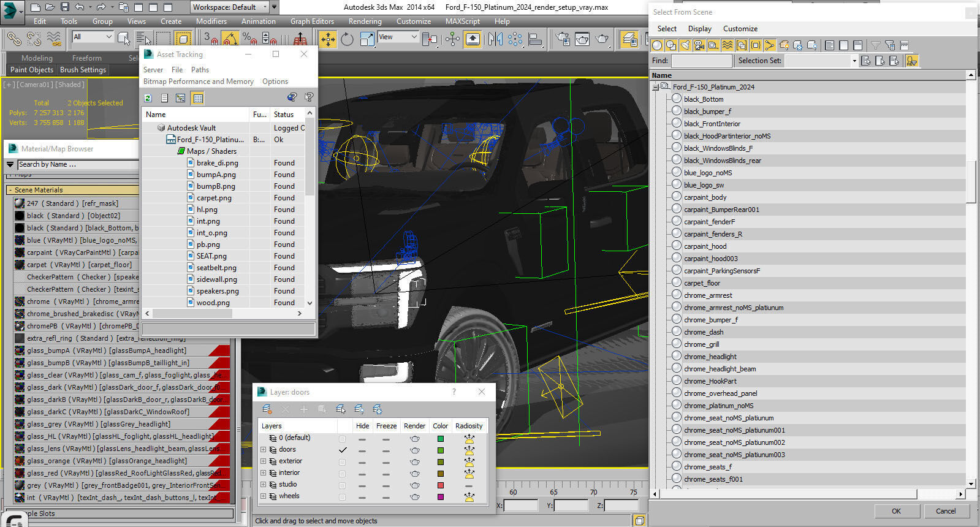Click the Bind to Space Warp icon
The height and width of the screenshot is (527, 980).
coord(55,39)
